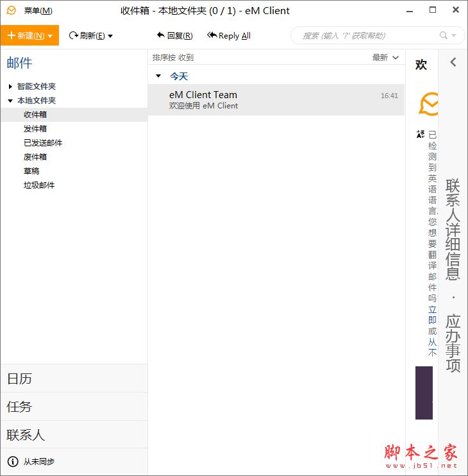Click the translate icon in preview pane
468x476 pixels.
tap(420, 134)
